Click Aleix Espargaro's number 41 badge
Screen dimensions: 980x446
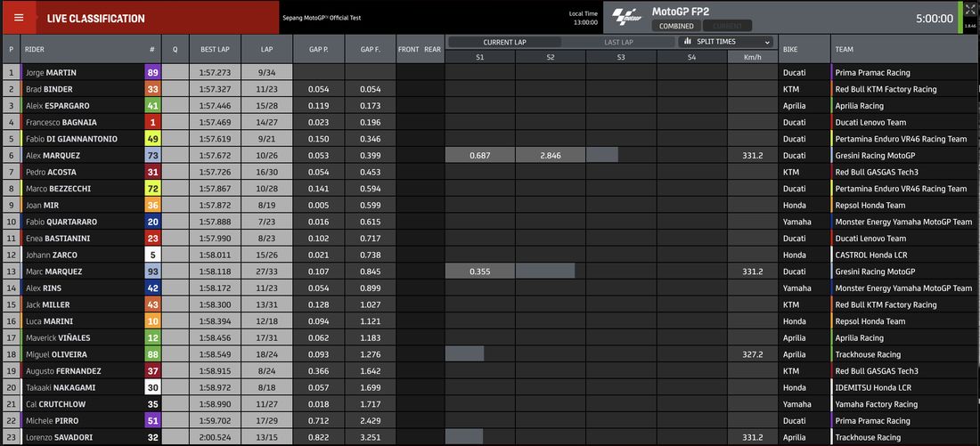click(x=152, y=106)
